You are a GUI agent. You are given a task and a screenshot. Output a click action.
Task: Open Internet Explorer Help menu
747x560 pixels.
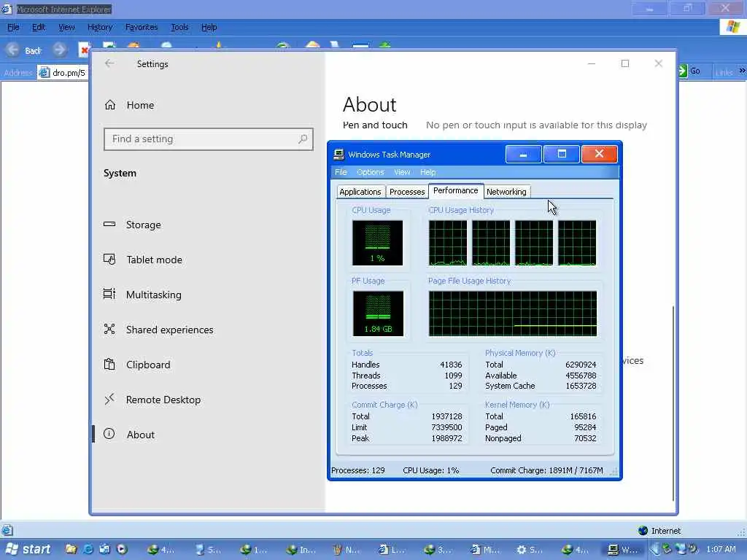[x=209, y=27]
